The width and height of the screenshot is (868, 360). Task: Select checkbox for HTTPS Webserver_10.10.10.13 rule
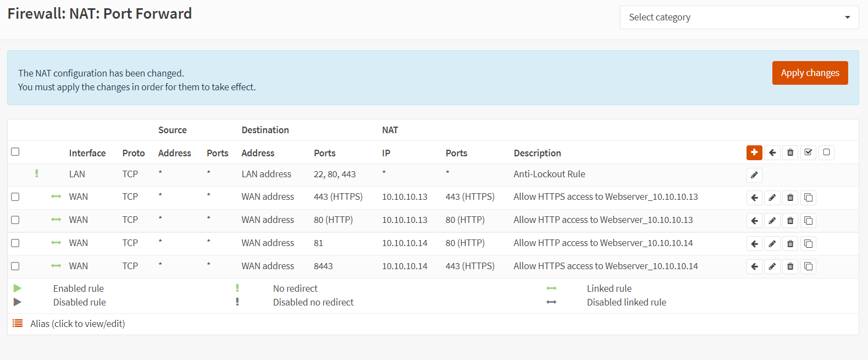pos(15,197)
